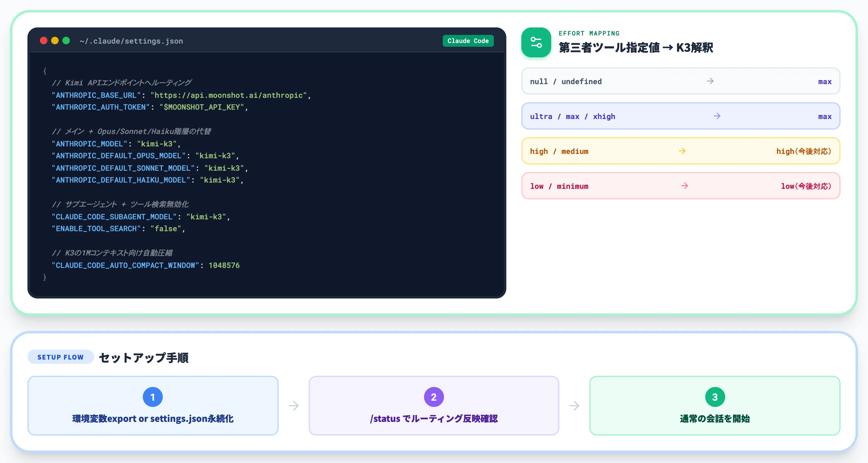Click the green step 3 circle
Screen dimensions: 868x463
point(715,397)
